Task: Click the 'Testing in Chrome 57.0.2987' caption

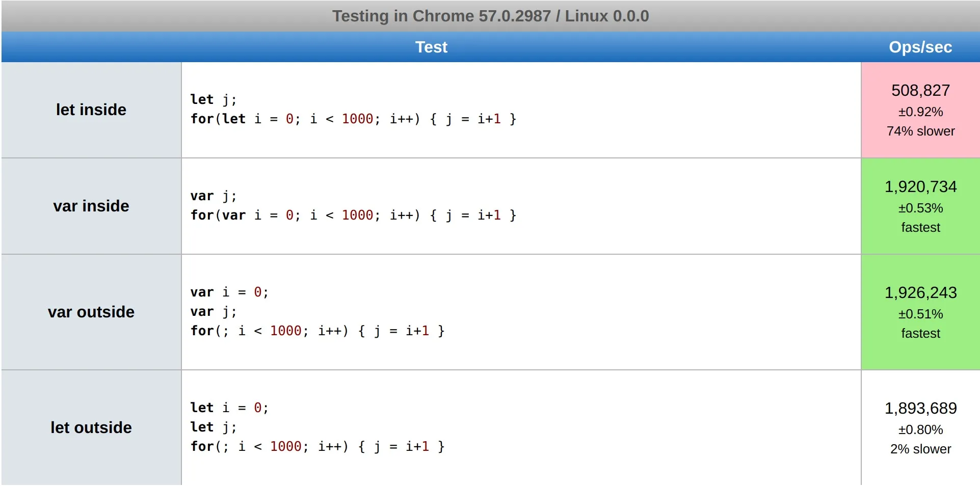Action: pyautogui.click(x=490, y=16)
